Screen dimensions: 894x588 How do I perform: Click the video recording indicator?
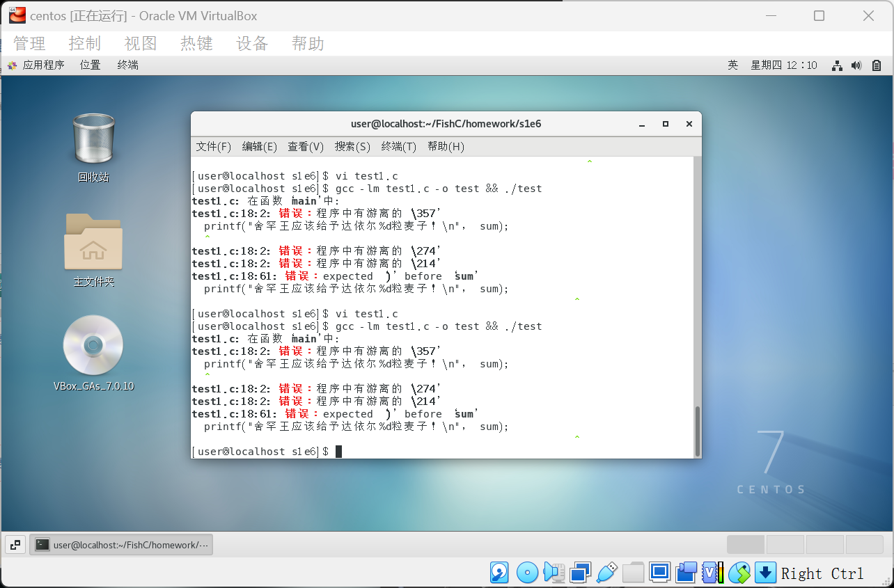click(x=686, y=573)
